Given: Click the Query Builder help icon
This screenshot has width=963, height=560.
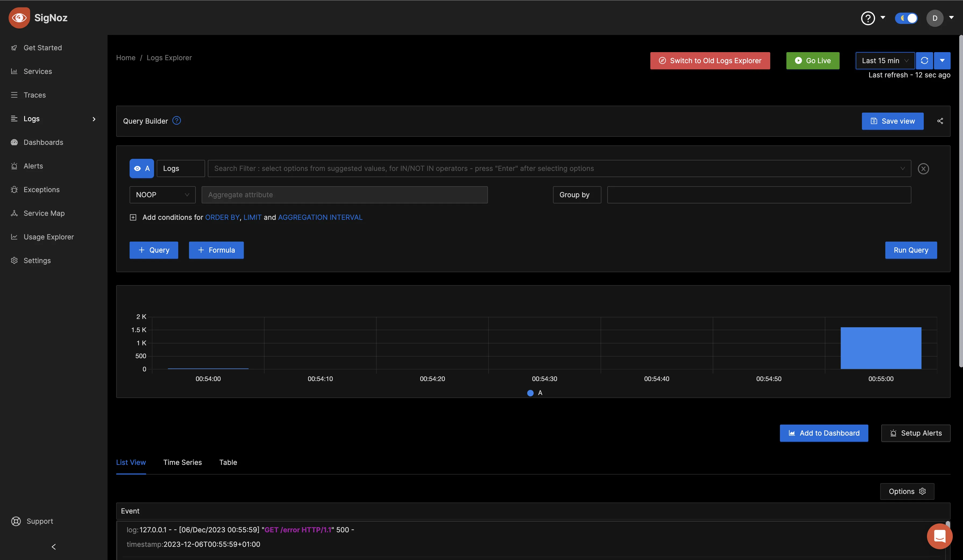Looking at the screenshot, I should point(177,121).
